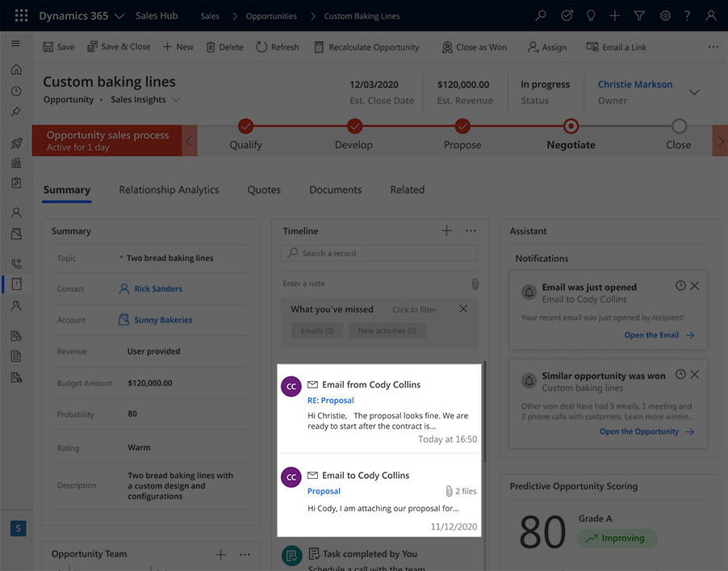Expand the Sales Insights form selector chevron
Viewport: 728px width, 571px height.
pos(177,99)
